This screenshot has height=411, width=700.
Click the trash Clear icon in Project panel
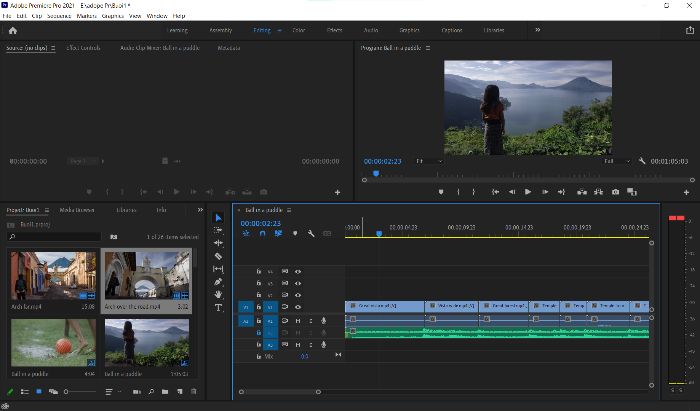[x=194, y=391]
